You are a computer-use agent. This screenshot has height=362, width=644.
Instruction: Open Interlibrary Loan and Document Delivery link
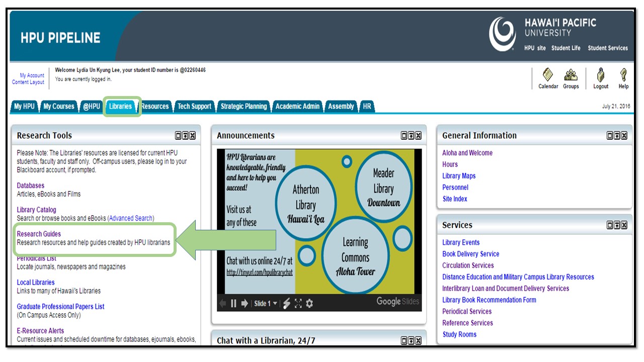point(506,289)
